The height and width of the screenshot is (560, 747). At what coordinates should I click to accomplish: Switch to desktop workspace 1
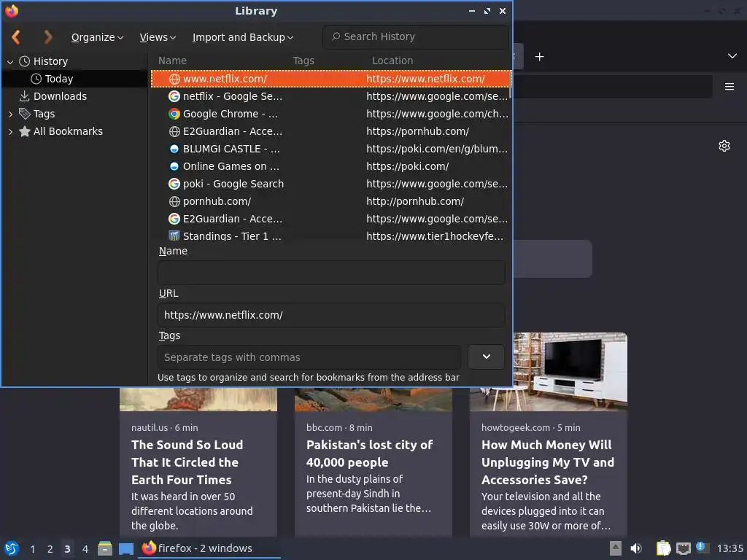[32, 549]
